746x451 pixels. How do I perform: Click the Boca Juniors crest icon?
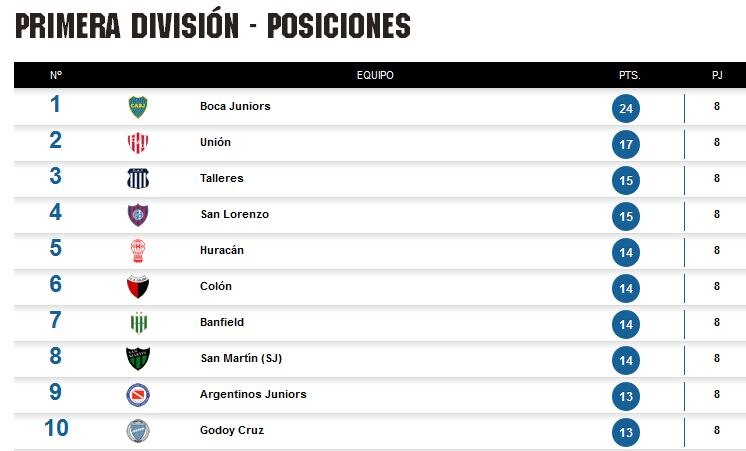coord(138,107)
